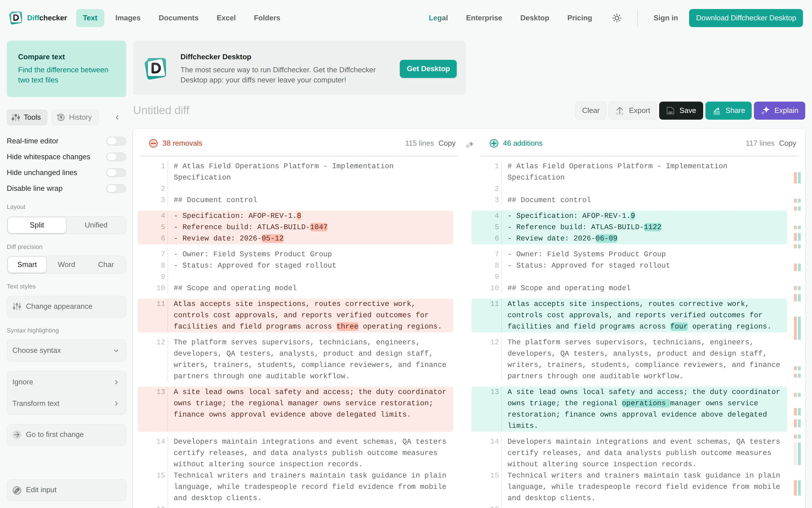The height and width of the screenshot is (508, 812).
Task: Open the Excel comparison tab
Action: [226, 18]
